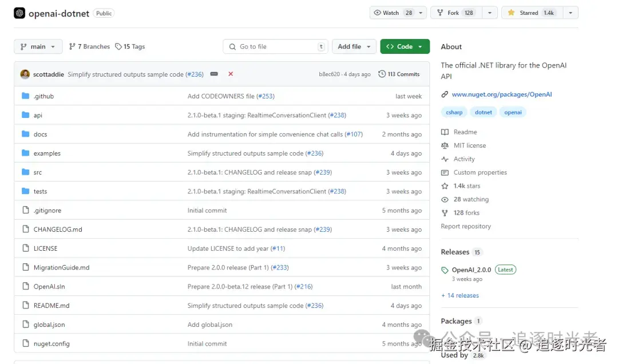Click the docs folder icon
The height and width of the screenshot is (364, 618).
coord(26,134)
